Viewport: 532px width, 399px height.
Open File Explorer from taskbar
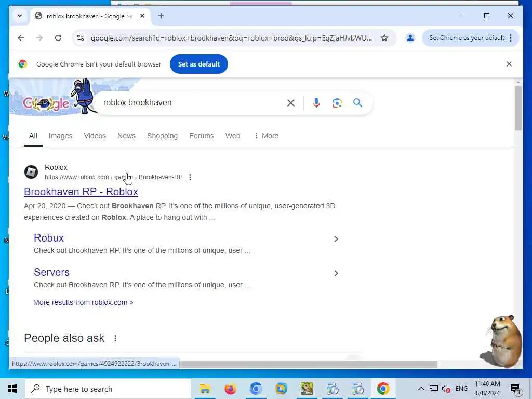point(205,389)
